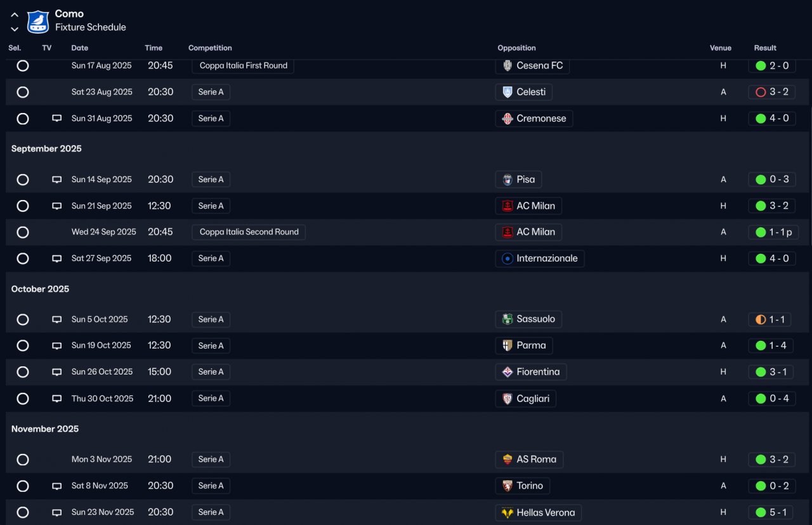Sort fixtures by Opposition column header
Viewport: 812px width, 525px height.
coord(516,48)
